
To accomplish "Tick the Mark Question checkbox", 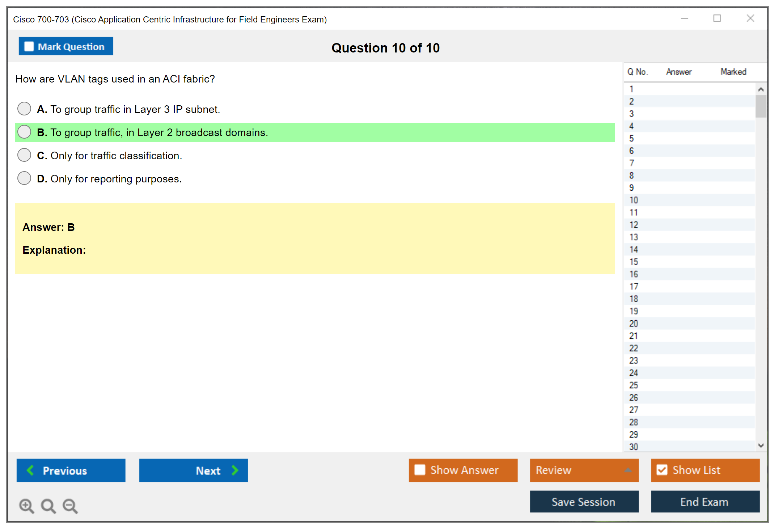I will 29,46.
